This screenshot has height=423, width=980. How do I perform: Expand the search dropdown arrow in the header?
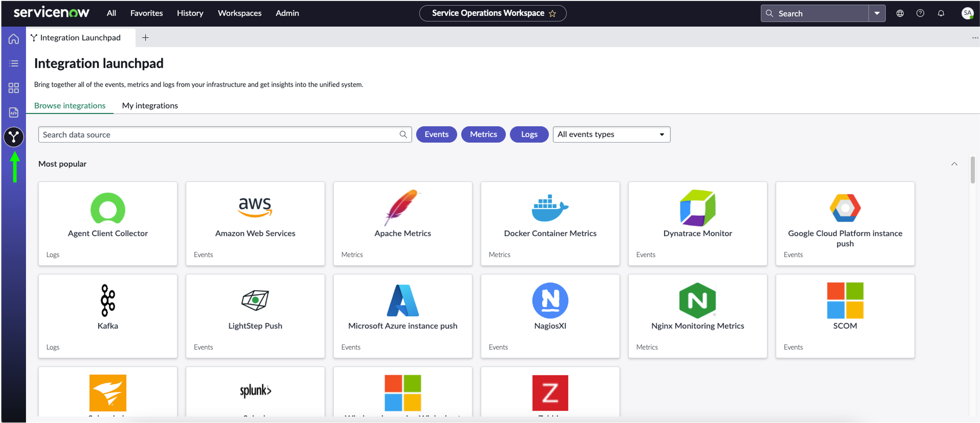pyautogui.click(x=877, y=13)
